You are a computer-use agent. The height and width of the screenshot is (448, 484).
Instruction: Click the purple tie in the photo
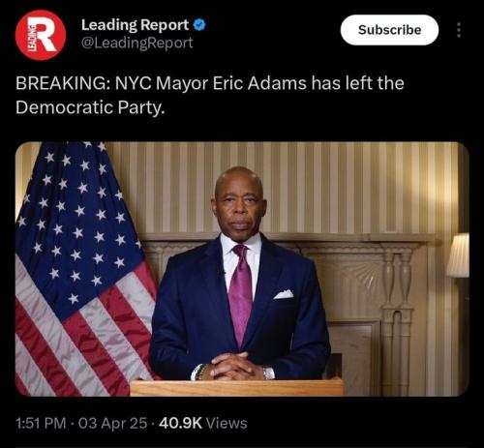(x=240, y=295)
